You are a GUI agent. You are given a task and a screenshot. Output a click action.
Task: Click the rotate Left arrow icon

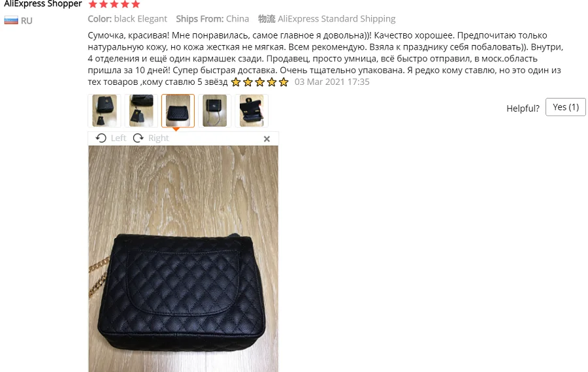point(101,138)
